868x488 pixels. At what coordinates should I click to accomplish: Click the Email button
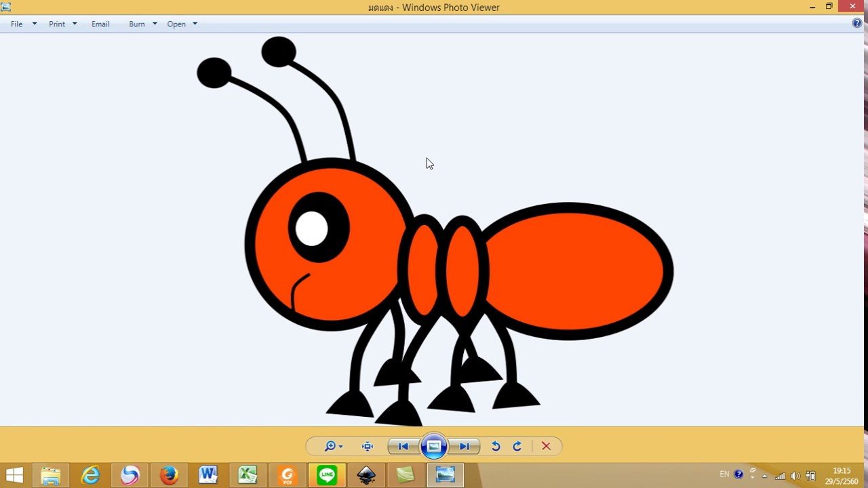(x=100, y=24)
